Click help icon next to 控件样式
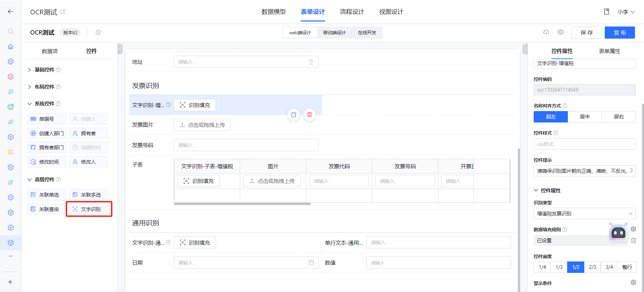Viewport: 644px width, 292px height. [556, 133]
